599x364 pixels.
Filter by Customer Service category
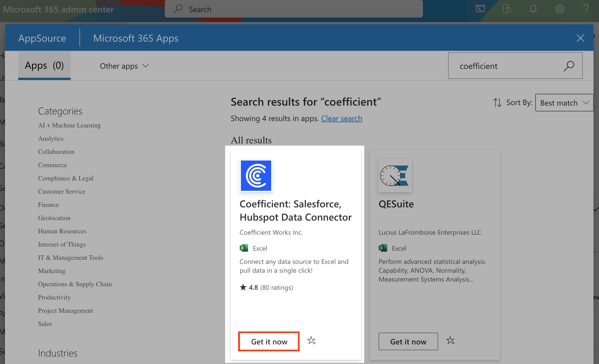(62, 191)
